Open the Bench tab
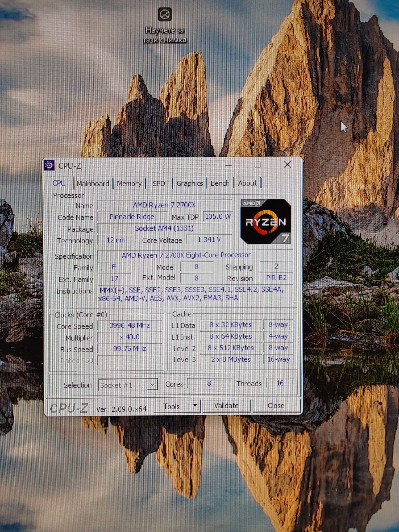This screenshot has width=399, height=532. tap(220, 183)
